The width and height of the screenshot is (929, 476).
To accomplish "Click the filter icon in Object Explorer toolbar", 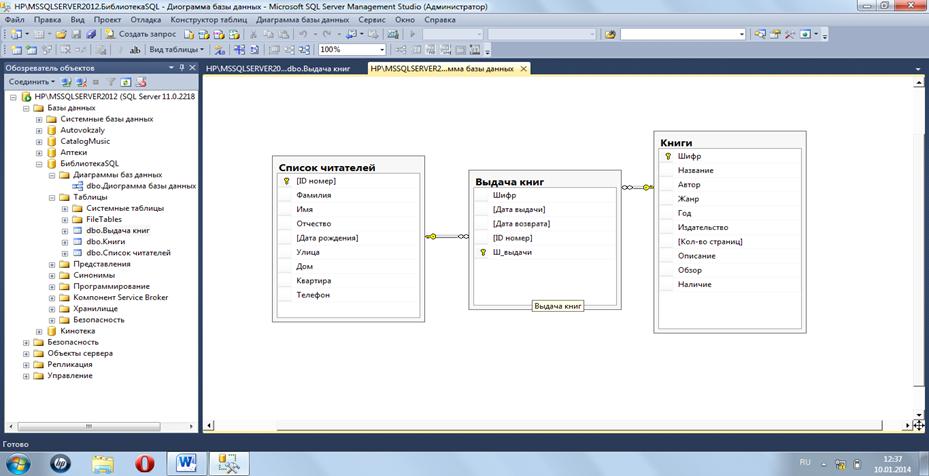I will point(111,82).
